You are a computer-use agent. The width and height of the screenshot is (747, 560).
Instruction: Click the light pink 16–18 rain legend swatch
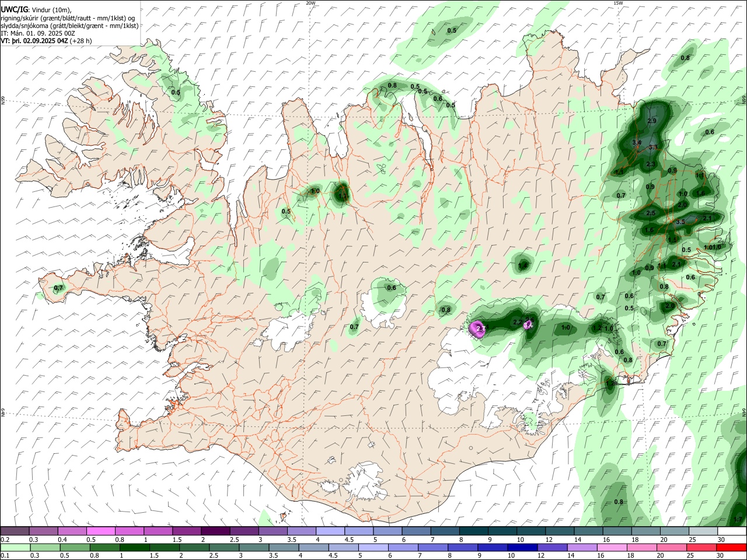611,547
